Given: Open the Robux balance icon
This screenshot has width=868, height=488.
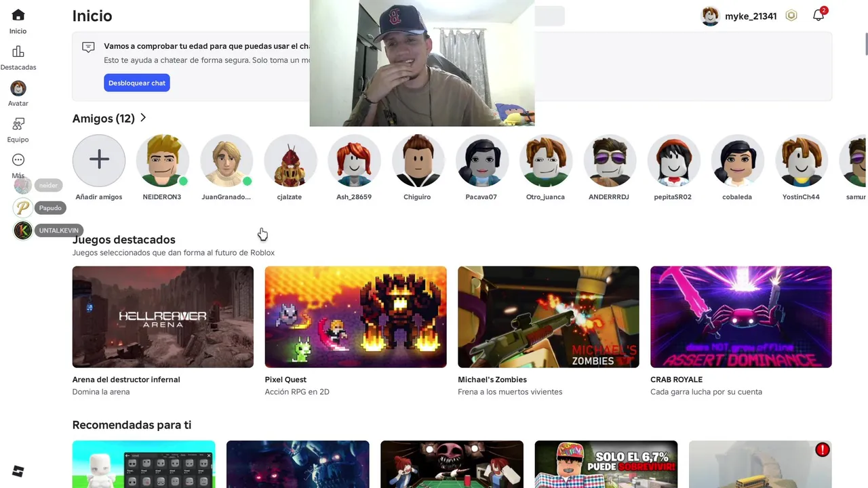Looking at the screenshot, I should tap(791, 16).
